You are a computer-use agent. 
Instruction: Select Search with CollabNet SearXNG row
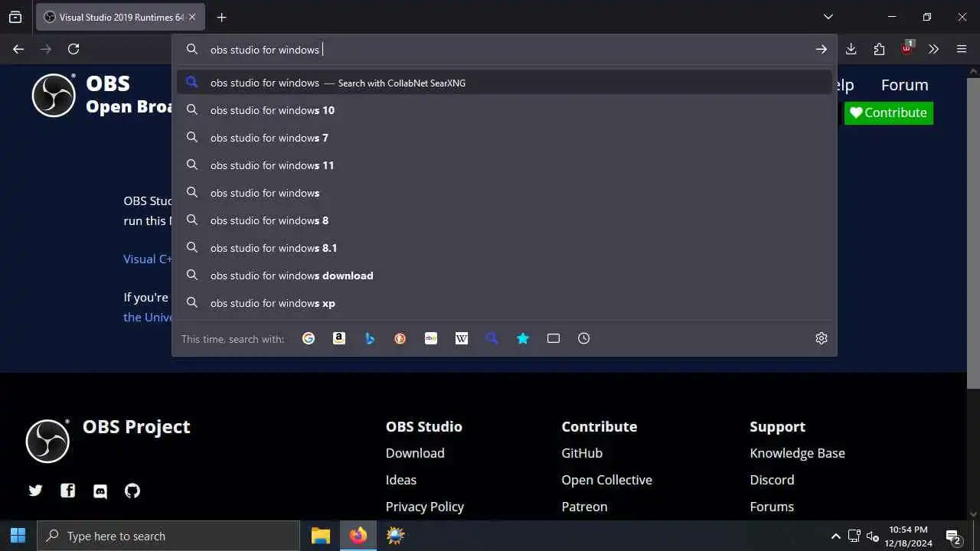point(505,83)
